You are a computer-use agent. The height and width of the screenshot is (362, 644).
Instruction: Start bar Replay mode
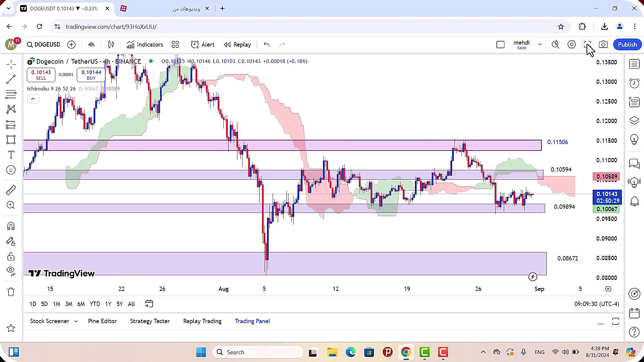click(x=237, y=45)
